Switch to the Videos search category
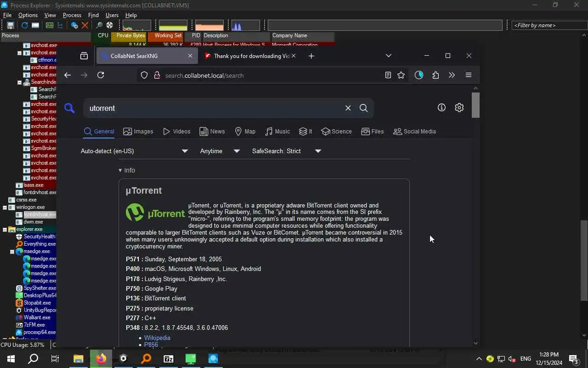Viewport: 588px width, 368px height. pyautogui.click(x=177, y=132)
